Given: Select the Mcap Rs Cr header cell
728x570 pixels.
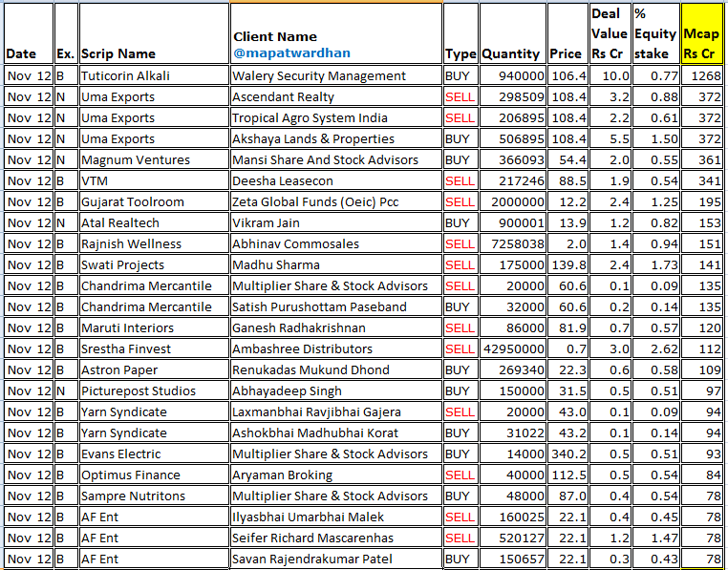Looking at the screenshot, I should coord(701,33).
